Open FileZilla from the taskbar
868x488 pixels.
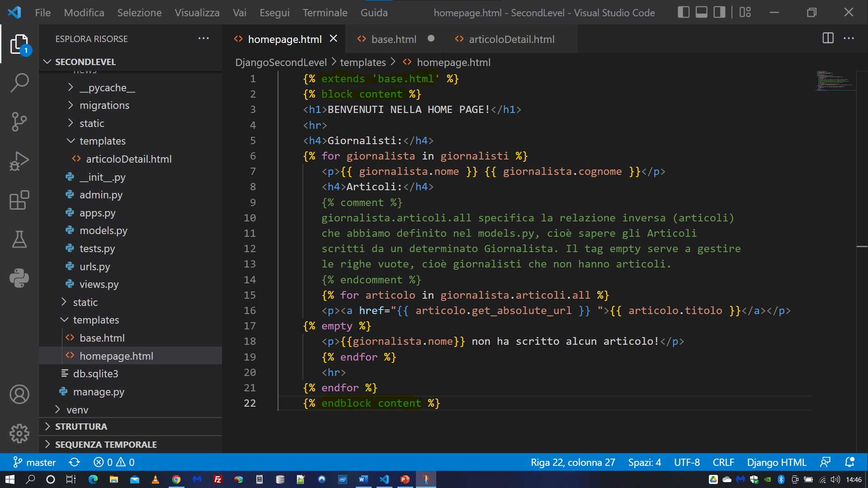click(218, 479)
